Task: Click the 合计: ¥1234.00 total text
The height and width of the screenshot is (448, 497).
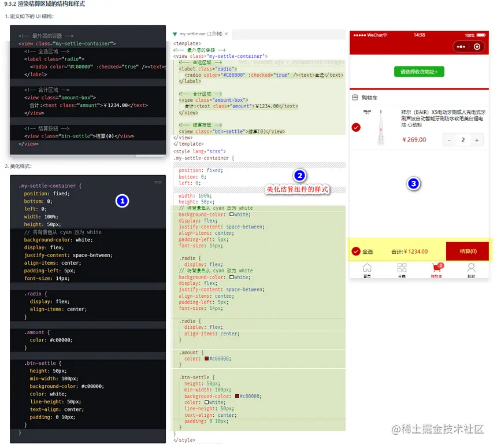Action: click(x=410, y=251)
